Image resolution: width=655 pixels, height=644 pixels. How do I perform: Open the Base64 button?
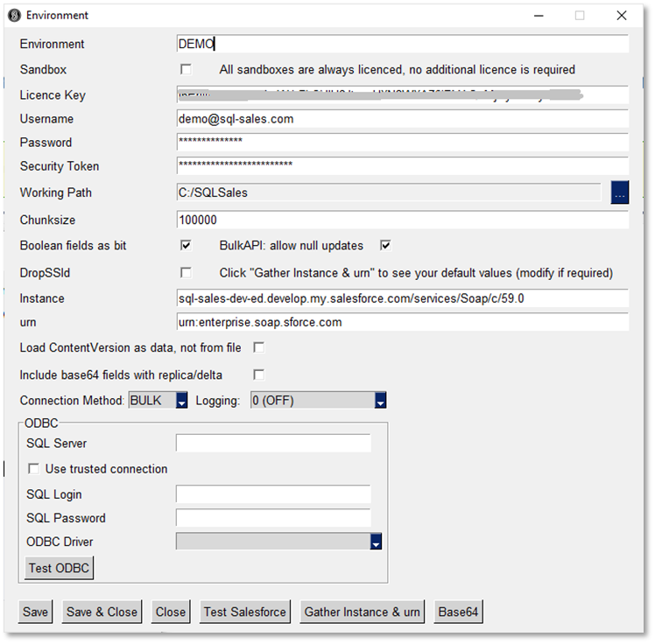458,612
